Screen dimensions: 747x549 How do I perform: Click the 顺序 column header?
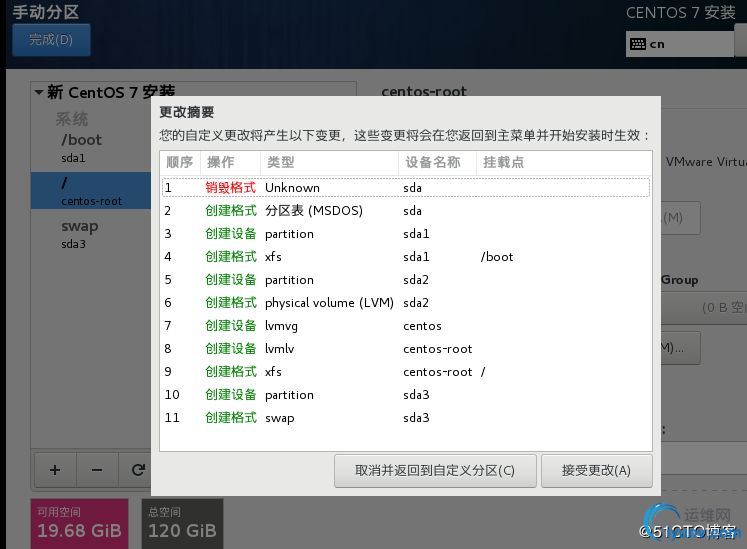coord(180,163)
